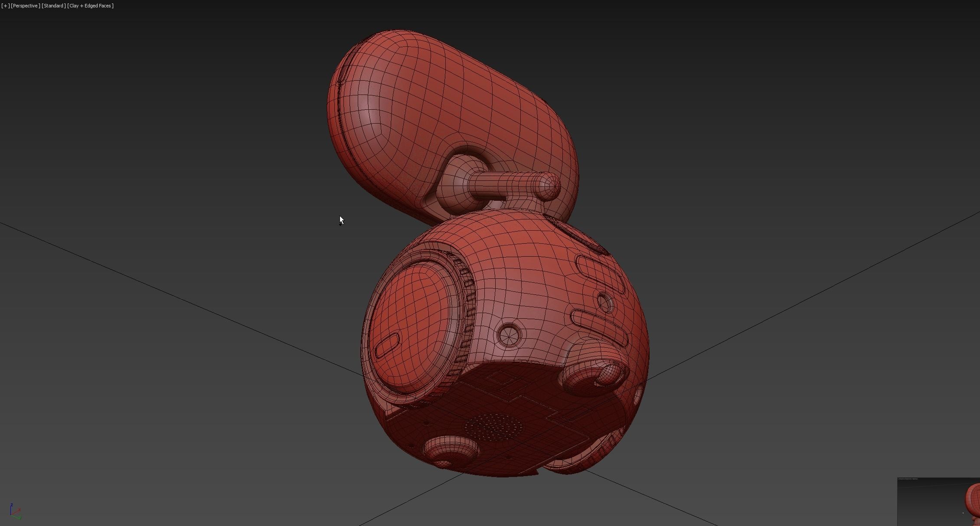
Task: Click the XYZ world axis tripod icon
Action: click(x=15, y=512)
